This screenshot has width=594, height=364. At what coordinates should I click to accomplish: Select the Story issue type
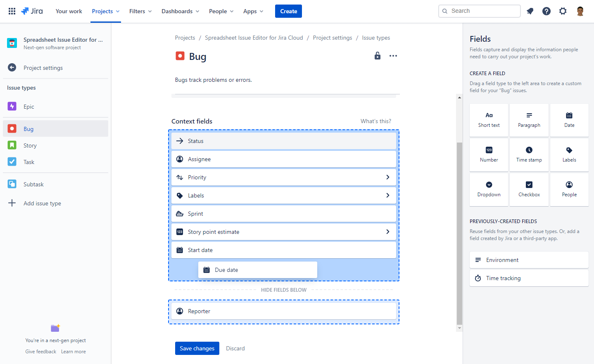point(55,145)
